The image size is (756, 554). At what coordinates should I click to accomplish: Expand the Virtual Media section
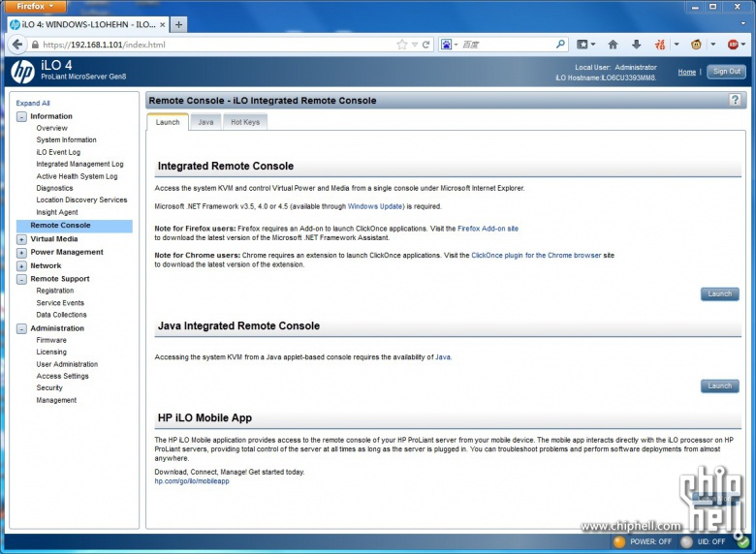pyautogui.click(x=21, y=239)
